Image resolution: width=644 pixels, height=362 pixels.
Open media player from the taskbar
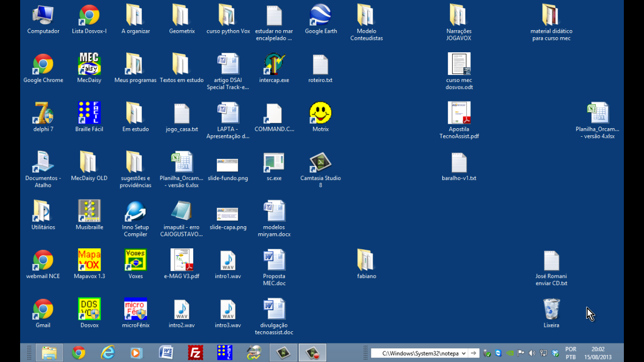coord(137,353)
